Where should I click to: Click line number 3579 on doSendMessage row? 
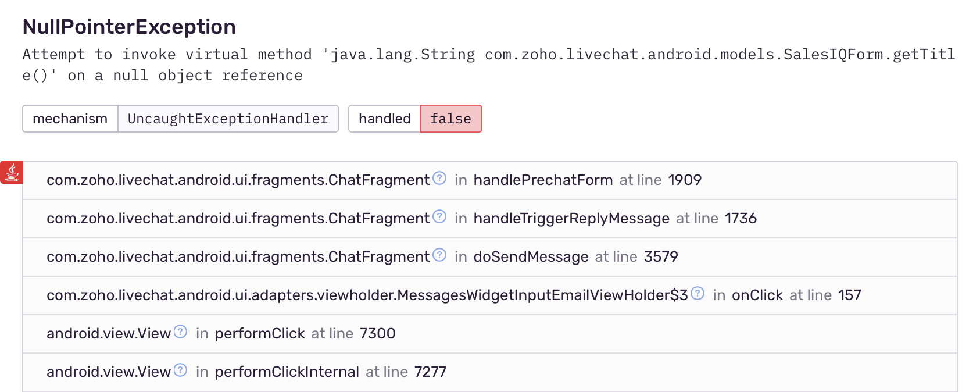pyautogui.click(x=661, y=256)
